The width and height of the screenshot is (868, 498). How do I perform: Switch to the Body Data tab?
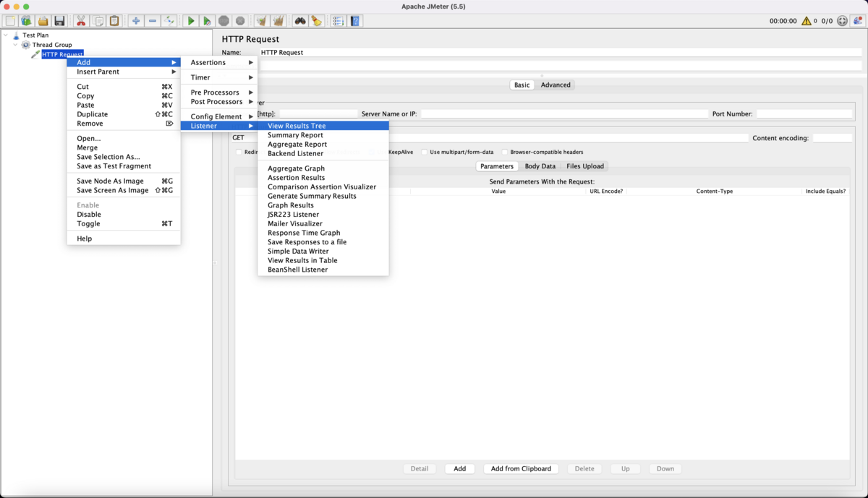click(540, 166)
